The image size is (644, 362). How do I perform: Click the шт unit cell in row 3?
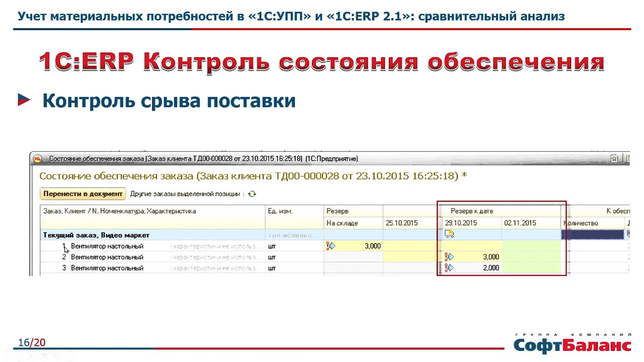point(295,268)
